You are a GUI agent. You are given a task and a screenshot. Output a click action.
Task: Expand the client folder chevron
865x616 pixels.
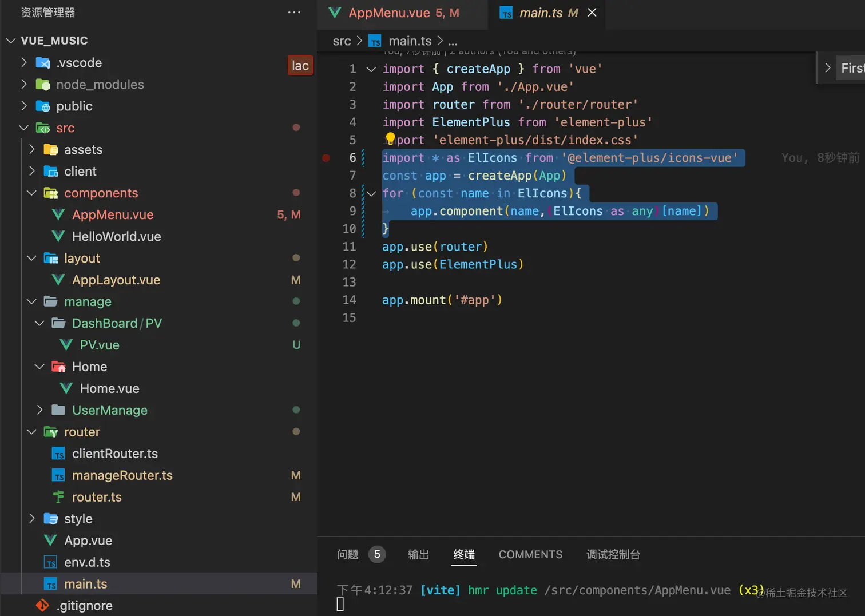(31, 171)
